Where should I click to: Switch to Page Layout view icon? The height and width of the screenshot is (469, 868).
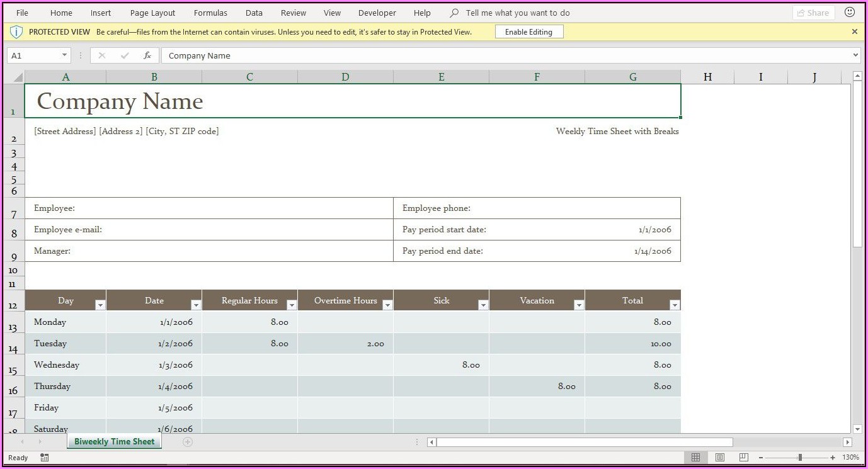pos(720,458)
